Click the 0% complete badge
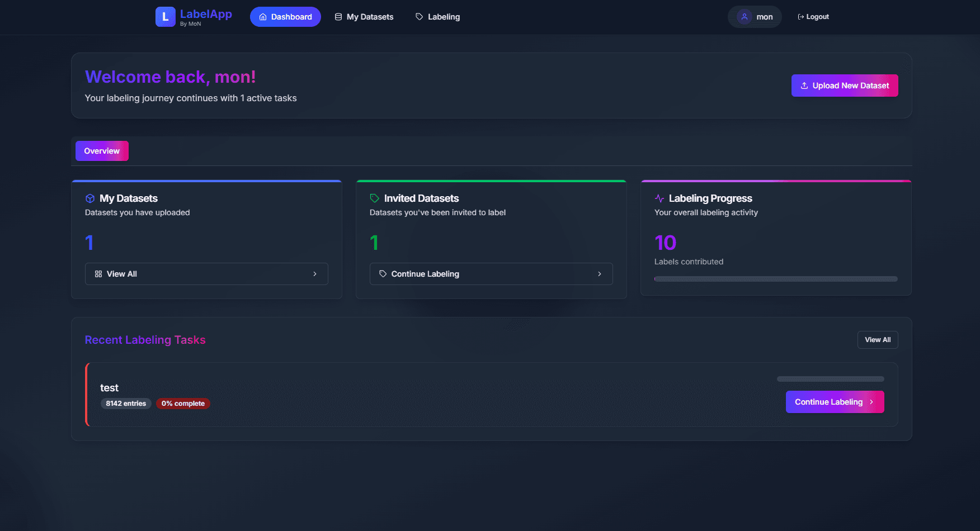 (x=183, y=404)
